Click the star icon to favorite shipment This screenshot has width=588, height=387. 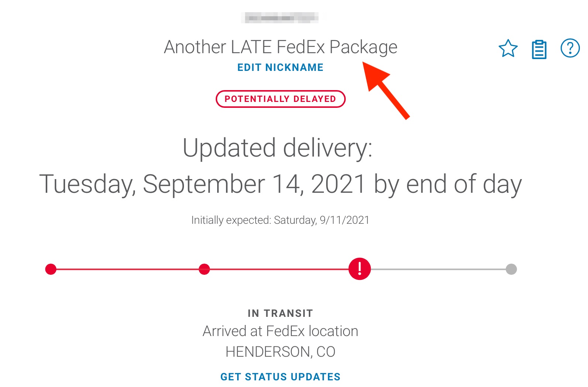(508, 49)
